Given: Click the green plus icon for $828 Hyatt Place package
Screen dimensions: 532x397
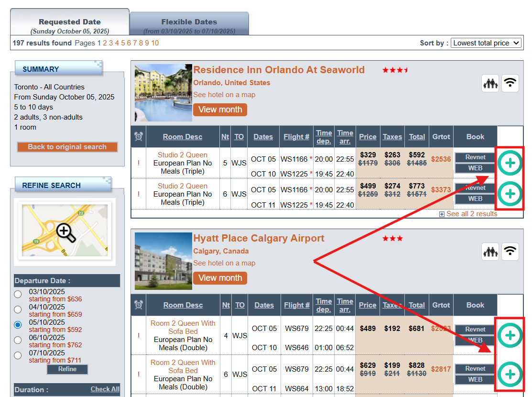Looking at the screenshot, I should tap(510, 374).
